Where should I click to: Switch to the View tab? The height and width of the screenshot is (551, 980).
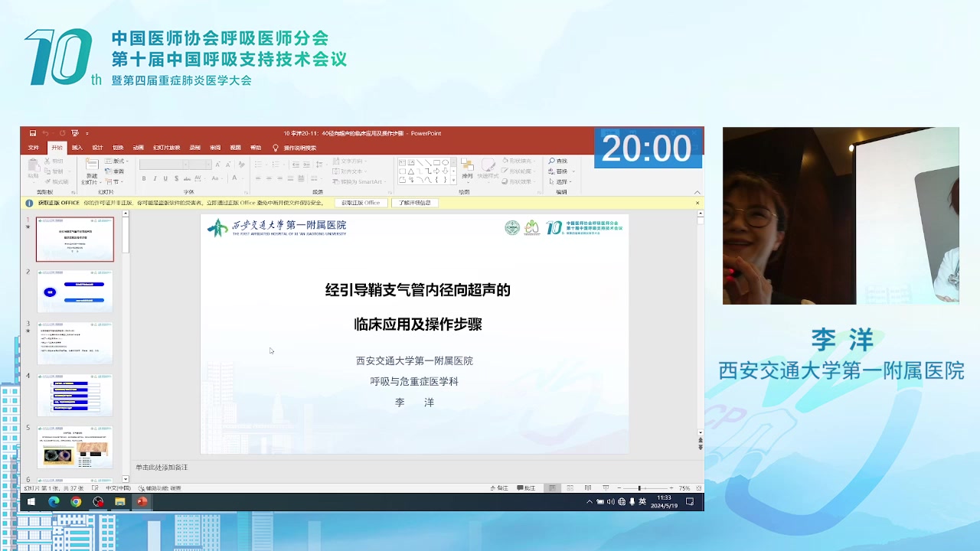tap(235, 148)
